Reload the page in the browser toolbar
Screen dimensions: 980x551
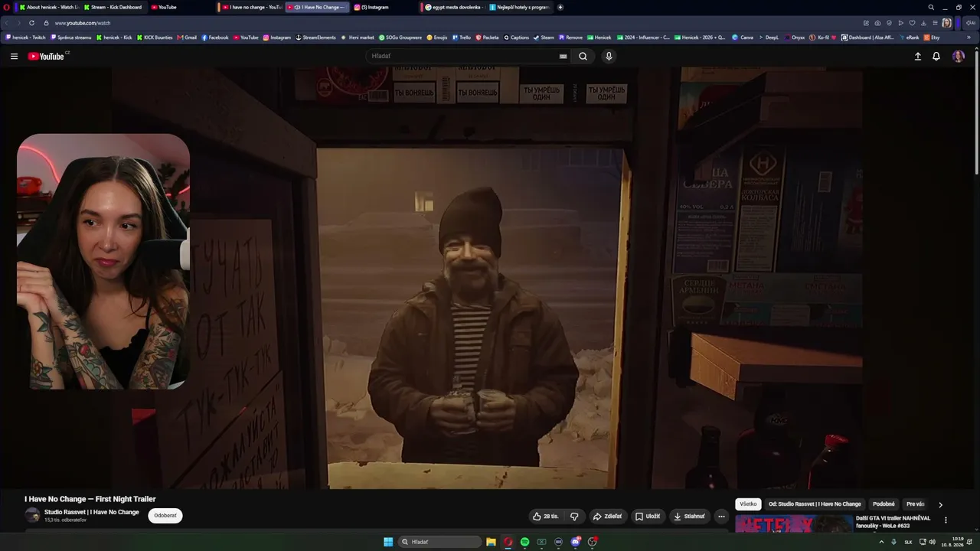click(x=31, y=23)
